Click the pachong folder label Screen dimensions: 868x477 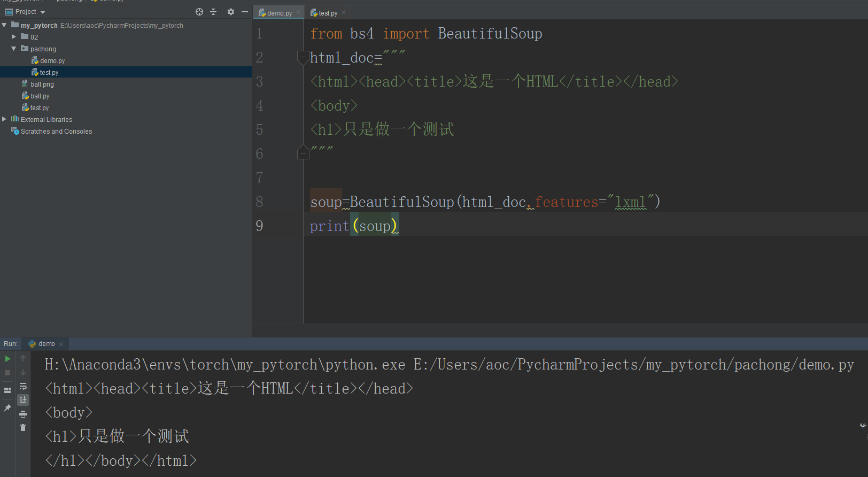pos(43,49)
